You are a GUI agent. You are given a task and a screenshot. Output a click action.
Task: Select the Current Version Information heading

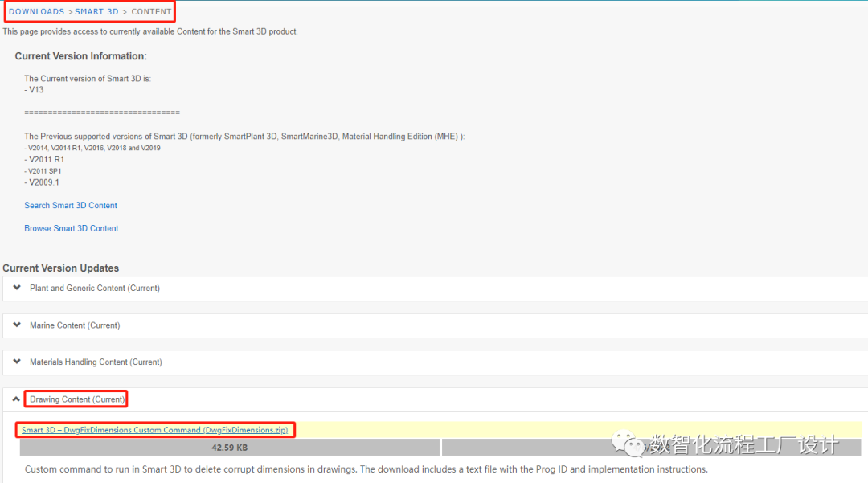coord(81,56)
